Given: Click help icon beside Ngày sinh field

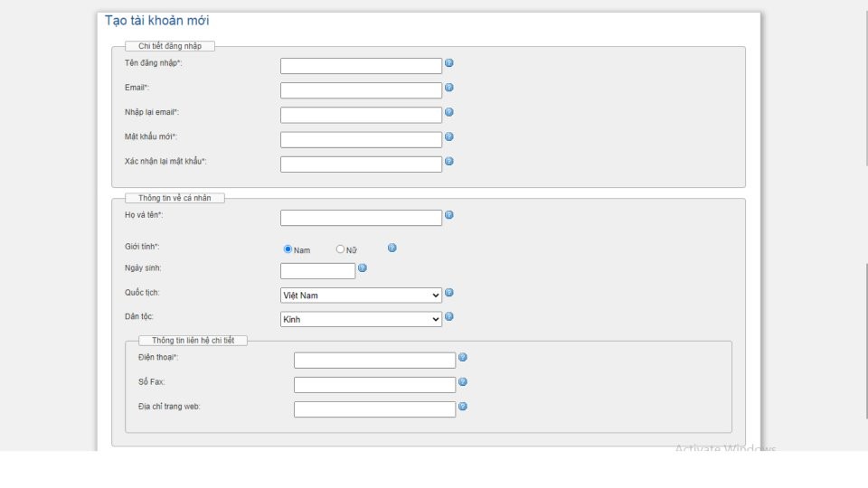Looking at the screenshot, I should click(x=363, y=268).
